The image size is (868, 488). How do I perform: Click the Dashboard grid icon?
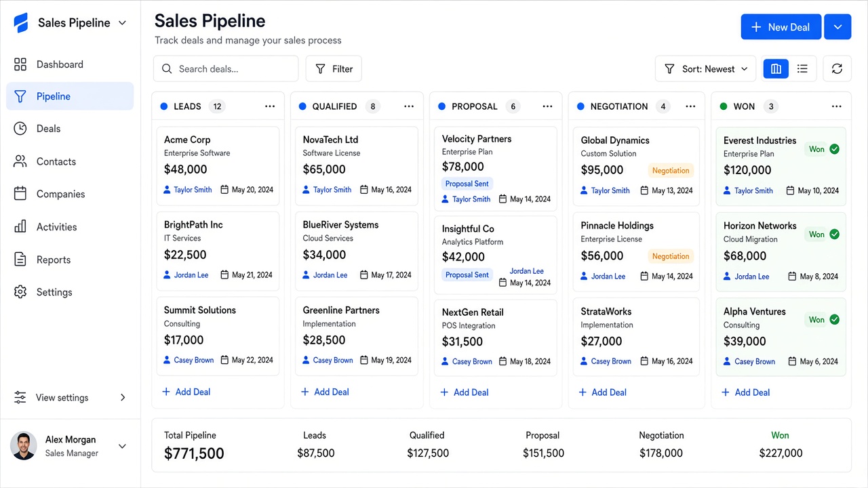(20, 64)
